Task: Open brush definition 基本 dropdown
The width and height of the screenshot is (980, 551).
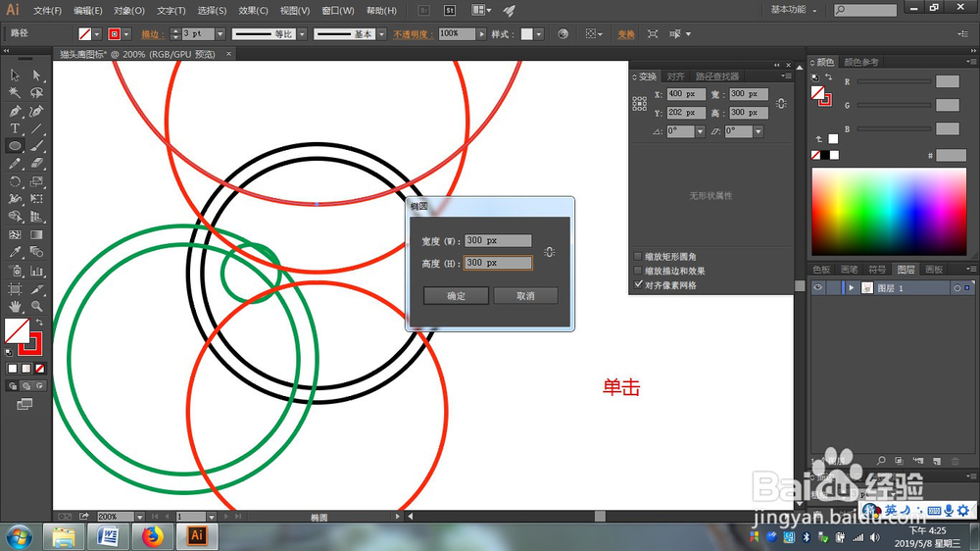Action: [x=381, y=34]
